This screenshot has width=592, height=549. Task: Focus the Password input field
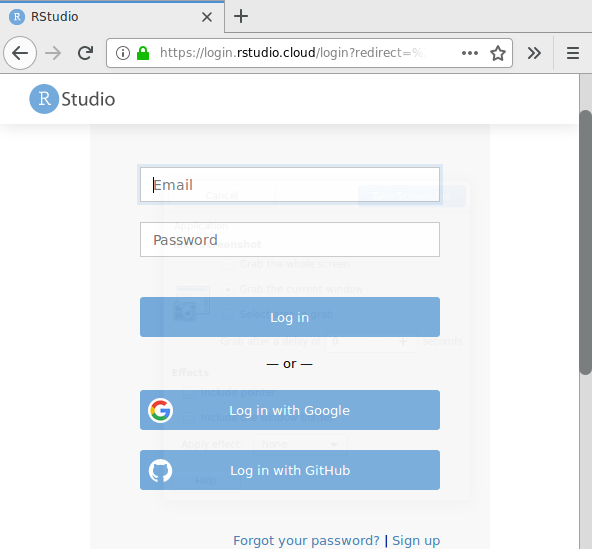pyautogui.click(x=290, y=239)
